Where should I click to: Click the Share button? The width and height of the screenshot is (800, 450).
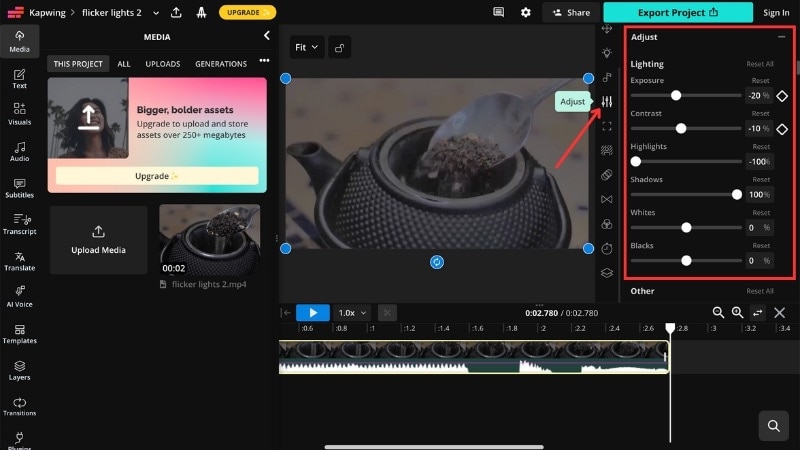click(571, 12)
